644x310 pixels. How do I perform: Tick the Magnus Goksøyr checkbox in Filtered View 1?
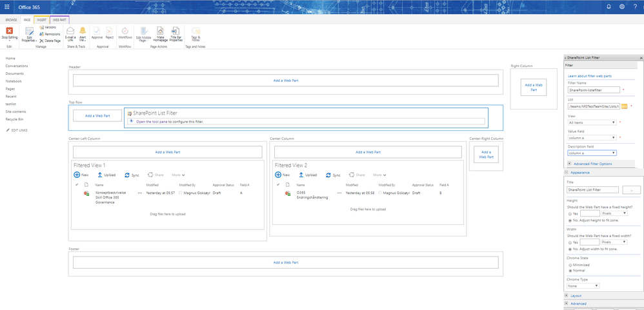(180, 193)
